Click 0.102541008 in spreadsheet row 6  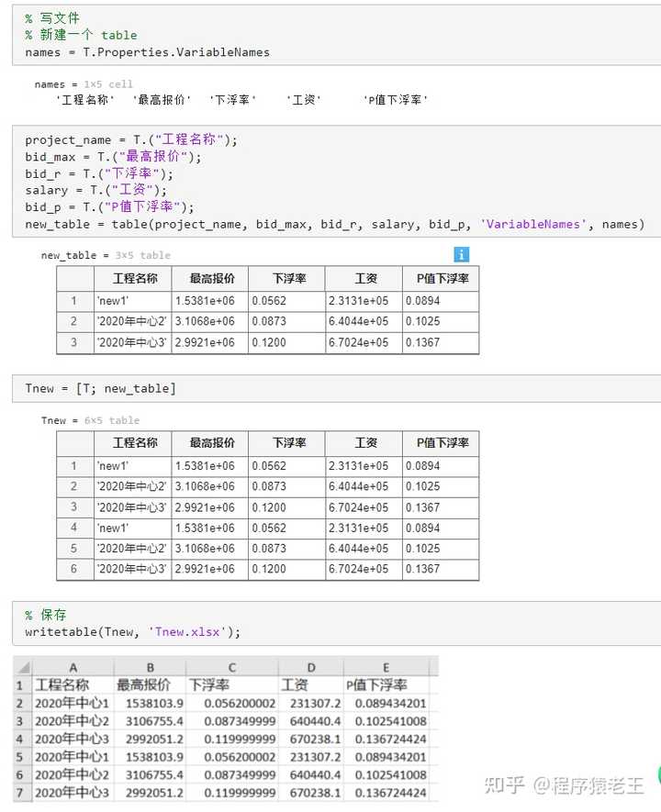(x=386, y=774)
